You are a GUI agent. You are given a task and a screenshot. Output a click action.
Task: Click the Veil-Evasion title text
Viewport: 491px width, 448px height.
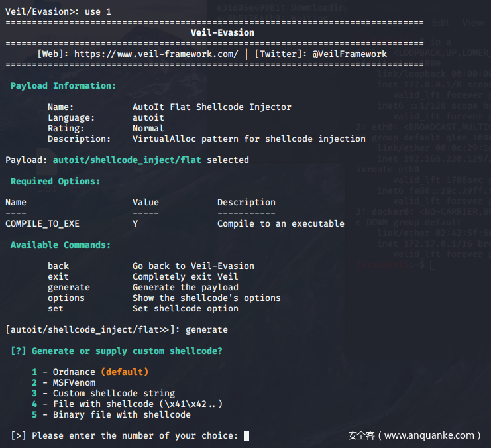[x=223, y=32]
